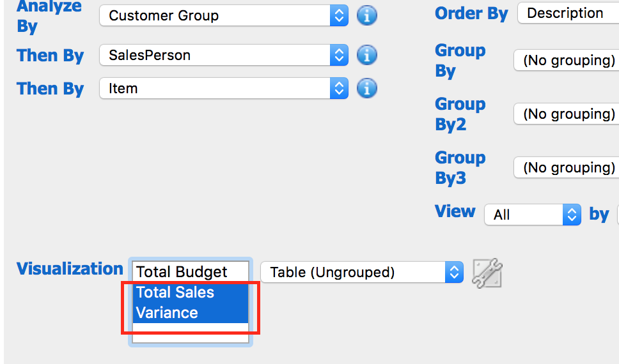The height and width of the screenshot is (364, 619).
Task: Select Total Sales in visualization list
Action: (191, 292)
